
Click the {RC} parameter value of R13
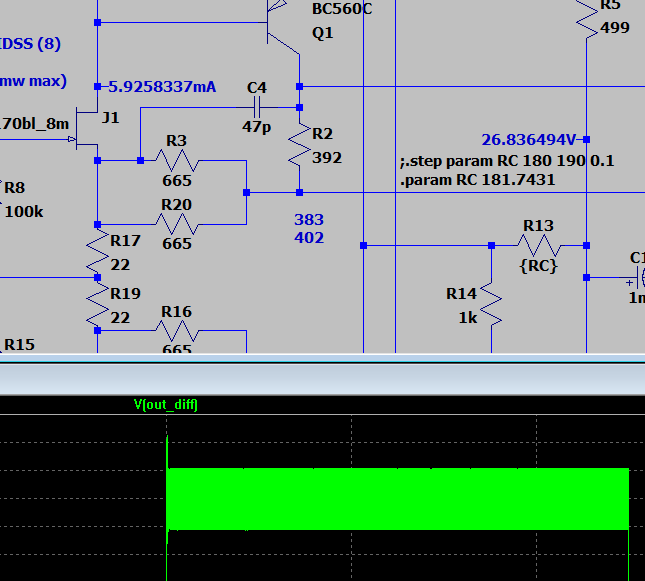point(538,266)
